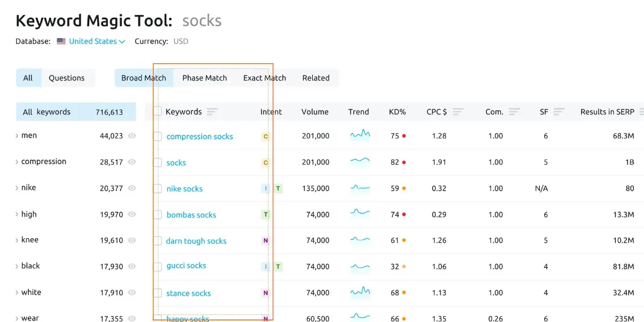
Task: Expand the white keyword group
Action: click(x=17, y=293)
